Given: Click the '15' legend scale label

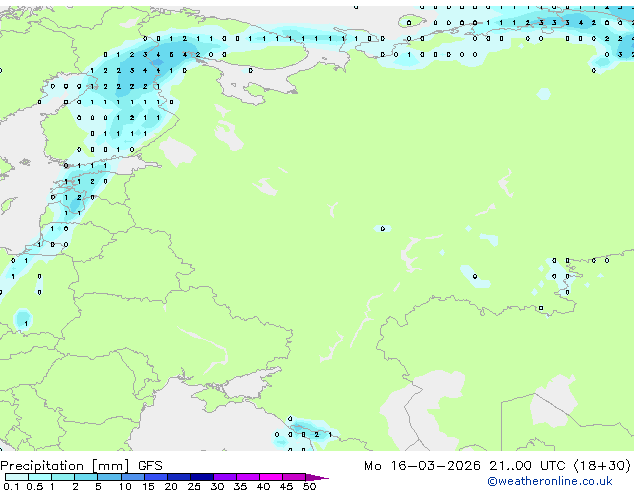Looking at the screenshot, I should coord(148,486).
